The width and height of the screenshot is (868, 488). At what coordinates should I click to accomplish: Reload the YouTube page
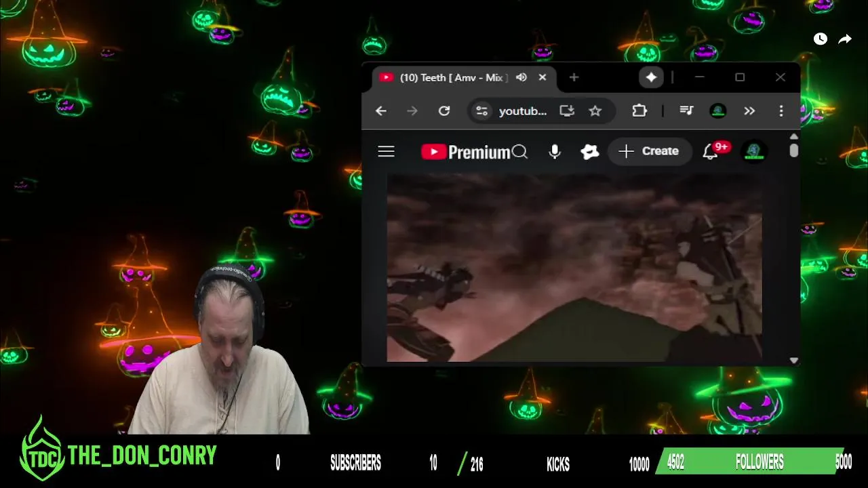click(444, 111)
